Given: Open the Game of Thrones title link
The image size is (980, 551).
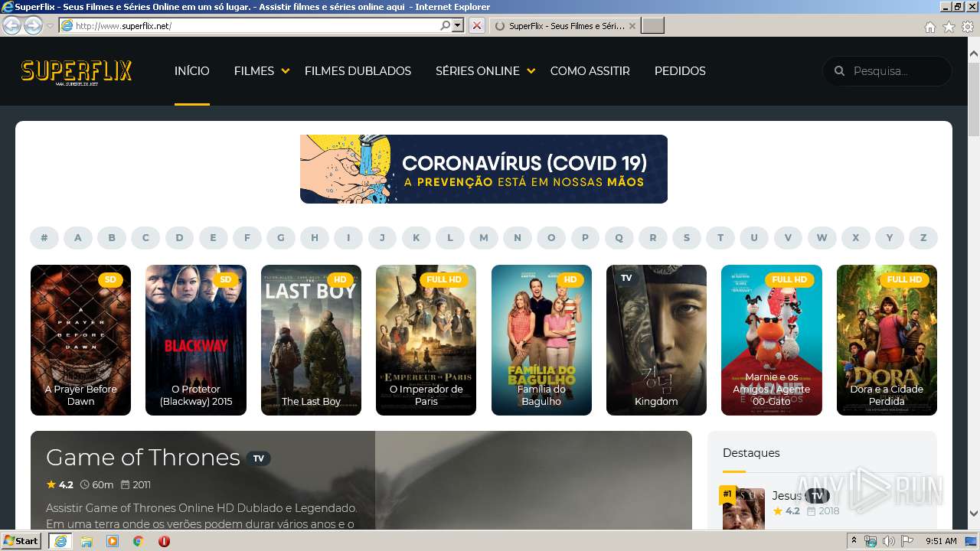Looking at the screenshot, I should click(143, 457).
